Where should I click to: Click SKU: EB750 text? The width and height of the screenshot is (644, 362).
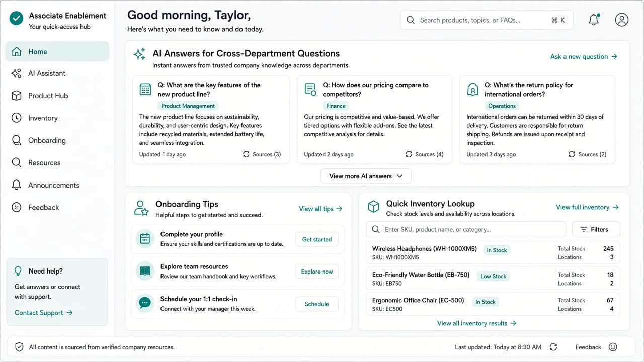click(x=387, y=284)
